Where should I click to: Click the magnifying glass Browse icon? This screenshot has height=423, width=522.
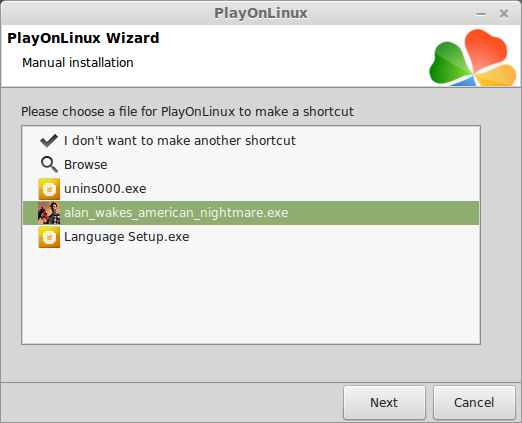click(x=49, y=165)
